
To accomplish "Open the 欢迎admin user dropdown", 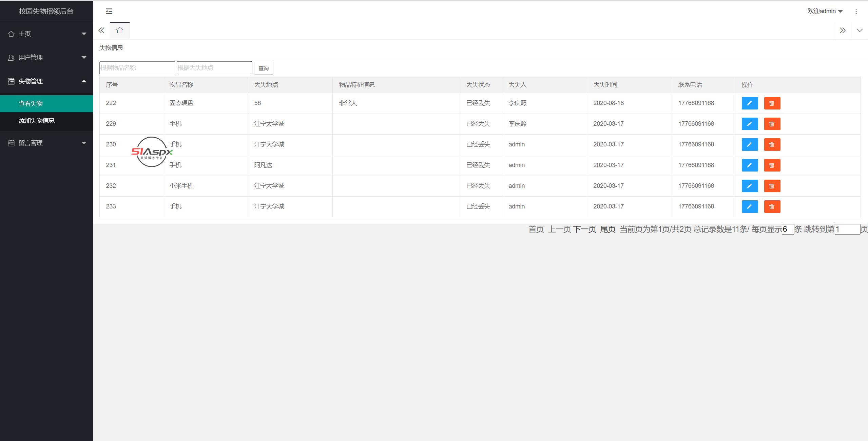I will (825, 11).
